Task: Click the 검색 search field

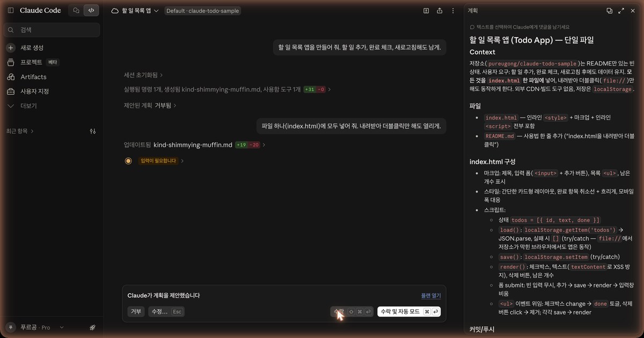Action: [x=52, y=30]
